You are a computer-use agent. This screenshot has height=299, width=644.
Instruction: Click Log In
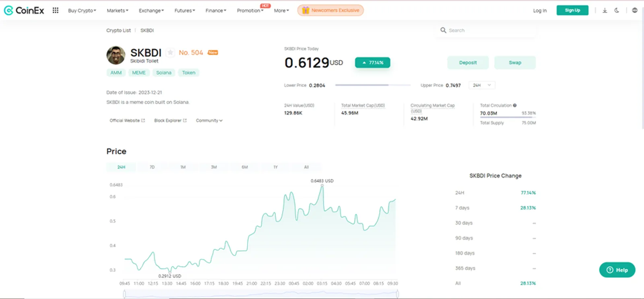click(x=540, y=10)
